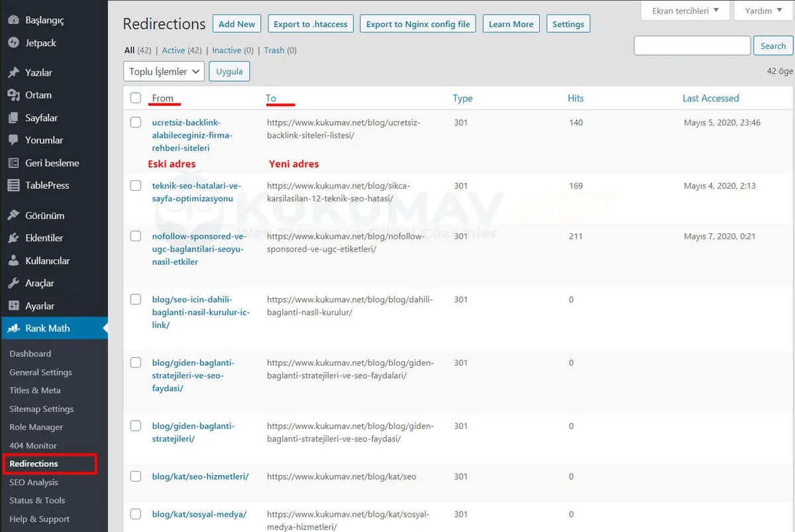Filter by All (42) redirections
This screenshot has width=795, height=532.
click(138, 50)
